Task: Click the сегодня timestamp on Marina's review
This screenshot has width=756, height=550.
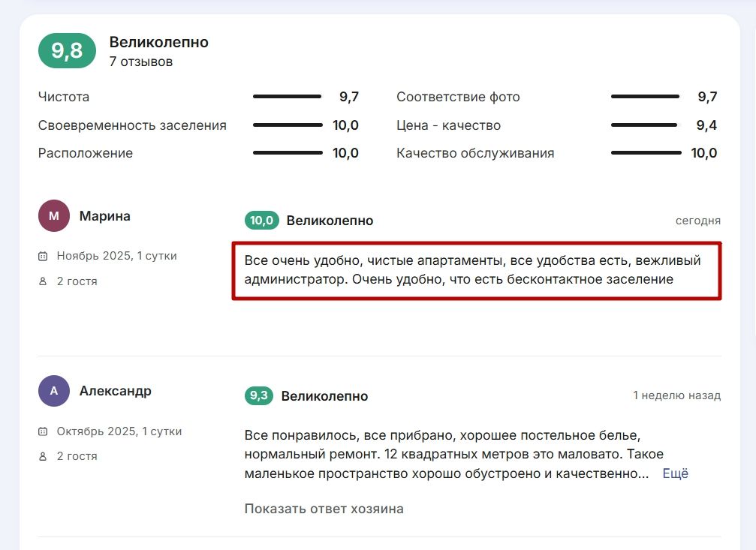Action: 697,221
